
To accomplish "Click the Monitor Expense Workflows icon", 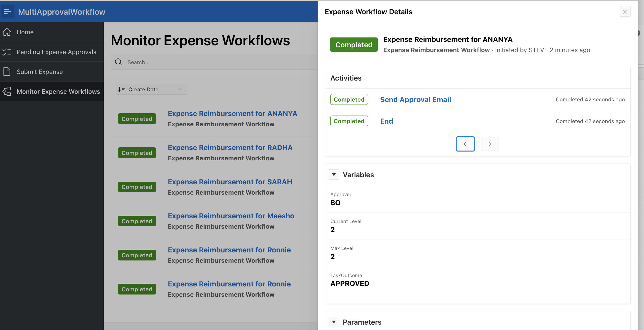I will pos(7,91).
